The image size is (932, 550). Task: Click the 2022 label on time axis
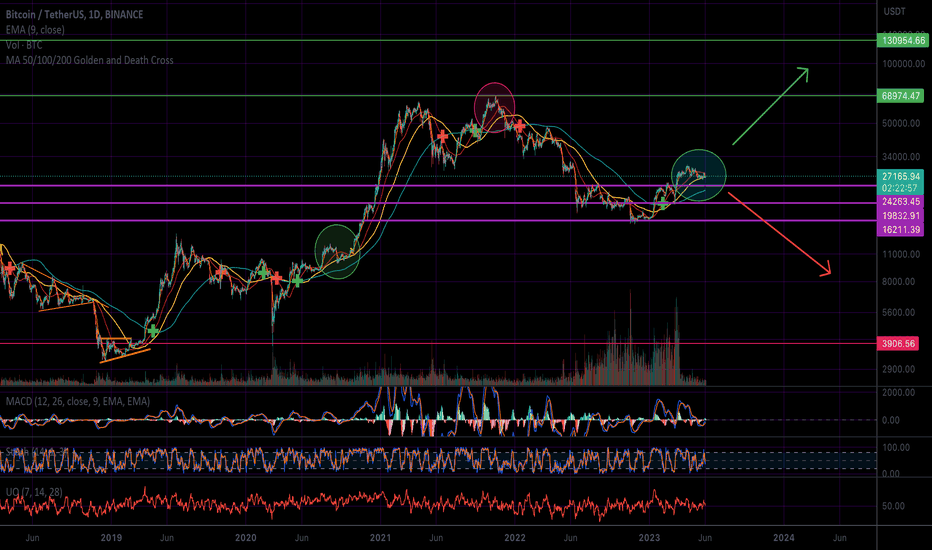click(515, 538)
